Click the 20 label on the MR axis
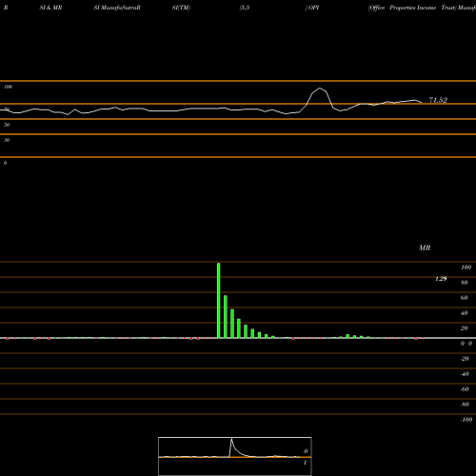 pyautogui.click(x=465, y=328)
